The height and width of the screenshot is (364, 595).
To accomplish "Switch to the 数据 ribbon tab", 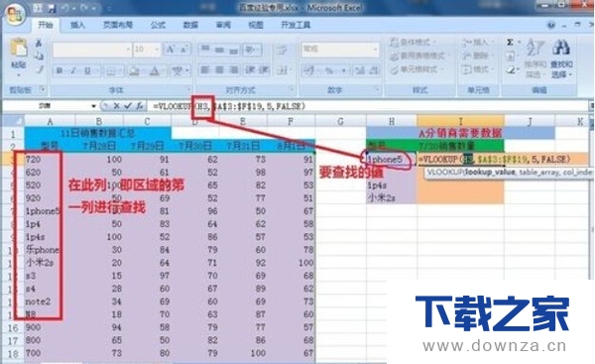I will tap(190, 25).
